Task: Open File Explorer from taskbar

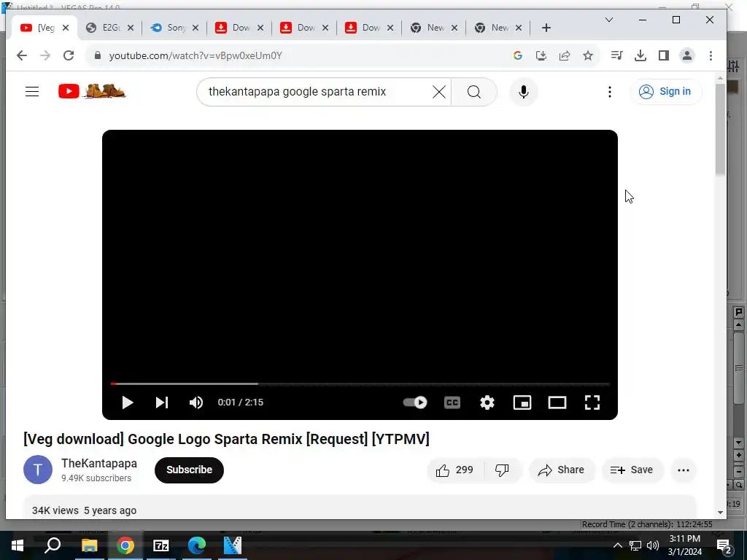Action: tap(89, 545)
